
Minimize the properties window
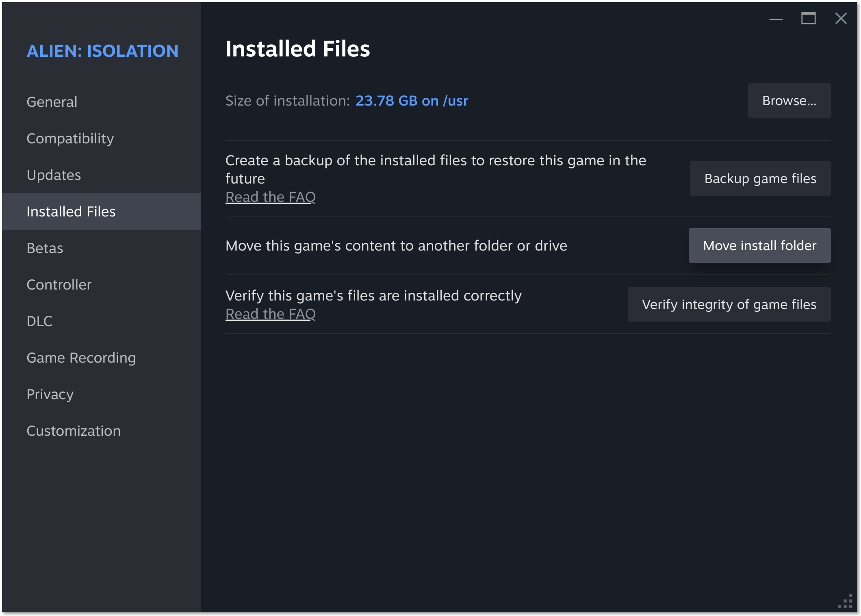[x=776, y=19]
